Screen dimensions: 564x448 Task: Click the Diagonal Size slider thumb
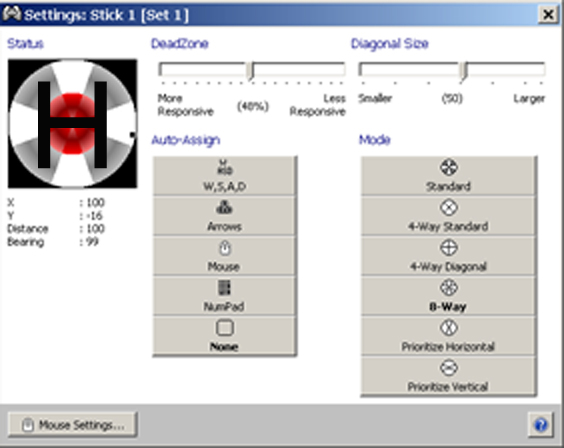coord(464,71)
